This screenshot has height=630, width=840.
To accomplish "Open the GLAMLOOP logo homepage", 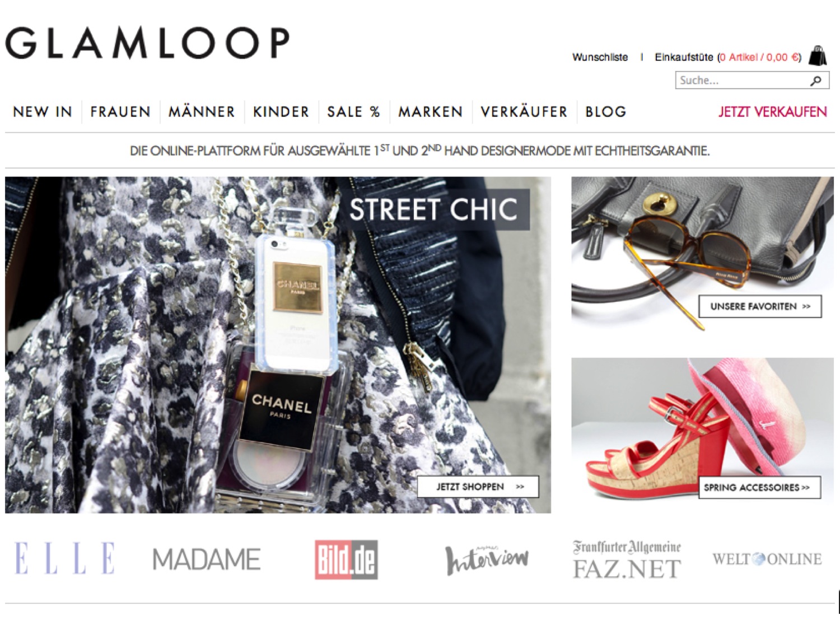I will 147,43.
